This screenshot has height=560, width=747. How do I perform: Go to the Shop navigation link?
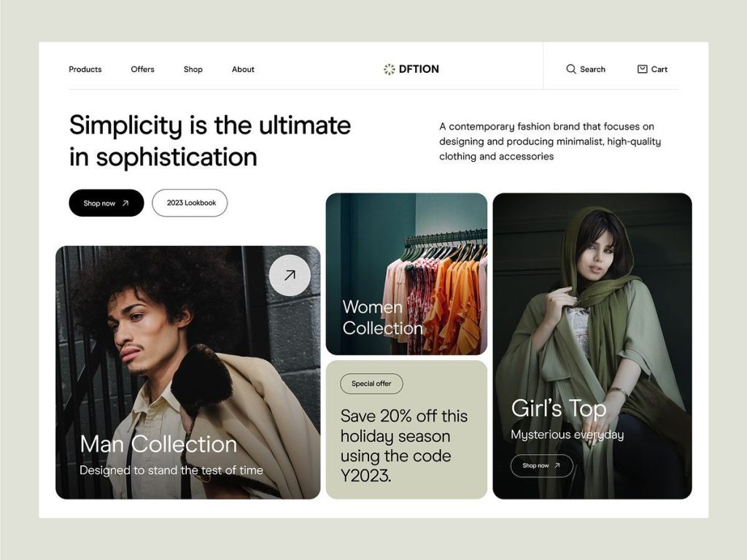[x=193, y=69]
